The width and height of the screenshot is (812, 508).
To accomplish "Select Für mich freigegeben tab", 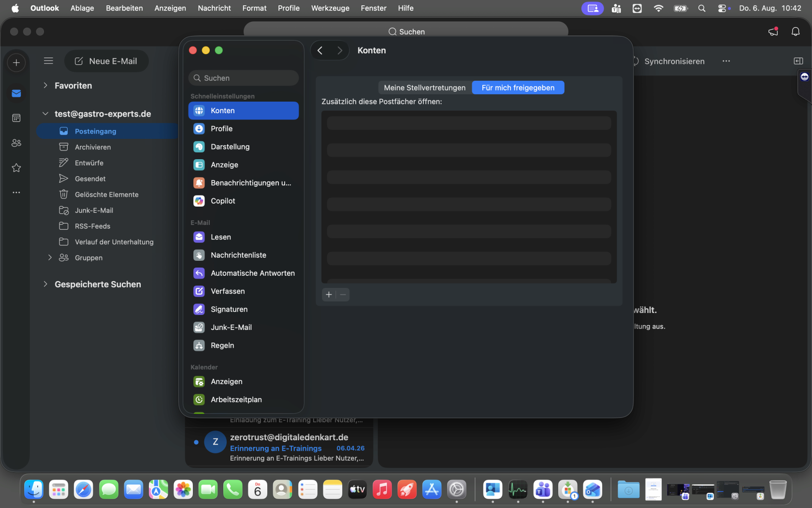I will tap(518, 88).
